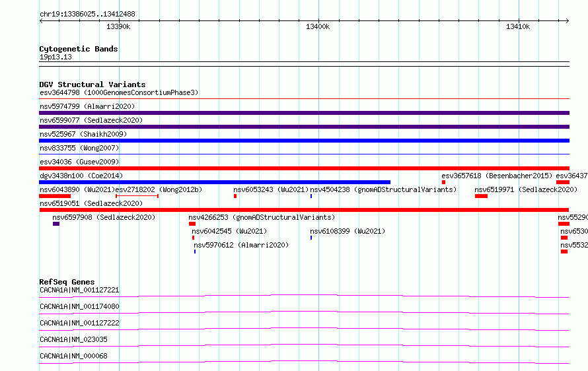The image size is (588, 371).
Task: Click the esv3644798 thin red variant line
Action: tap(304, 98)
